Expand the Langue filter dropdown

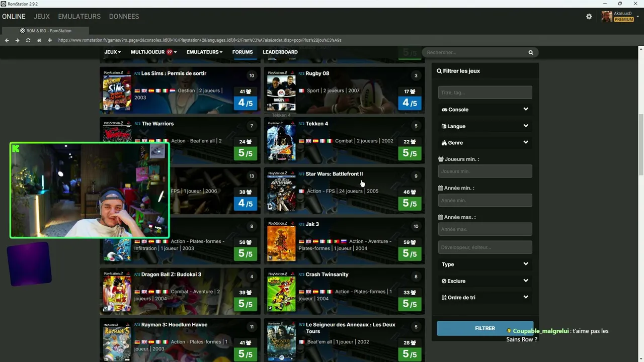pyautogui.click(x=485, y=126)
